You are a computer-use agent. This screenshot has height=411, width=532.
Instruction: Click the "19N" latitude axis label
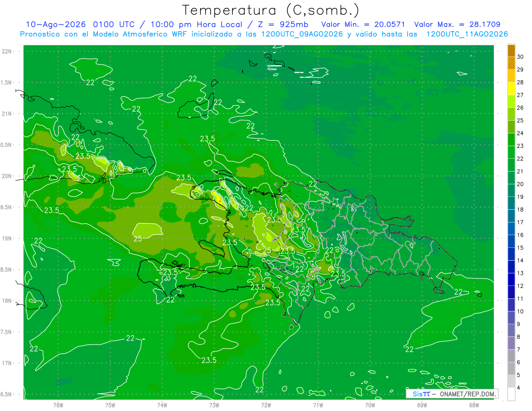click(7, 239)
